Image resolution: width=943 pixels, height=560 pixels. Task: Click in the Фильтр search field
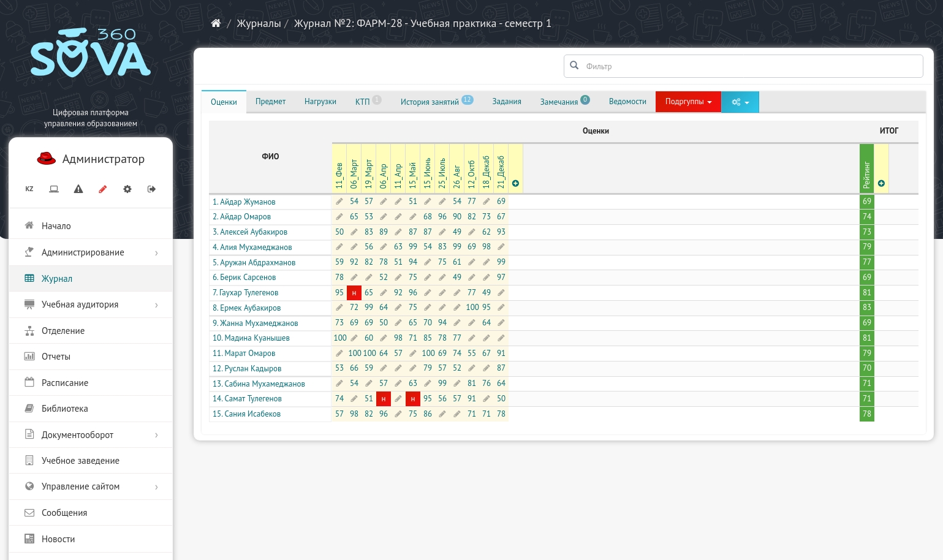click(x=743, y=66)
